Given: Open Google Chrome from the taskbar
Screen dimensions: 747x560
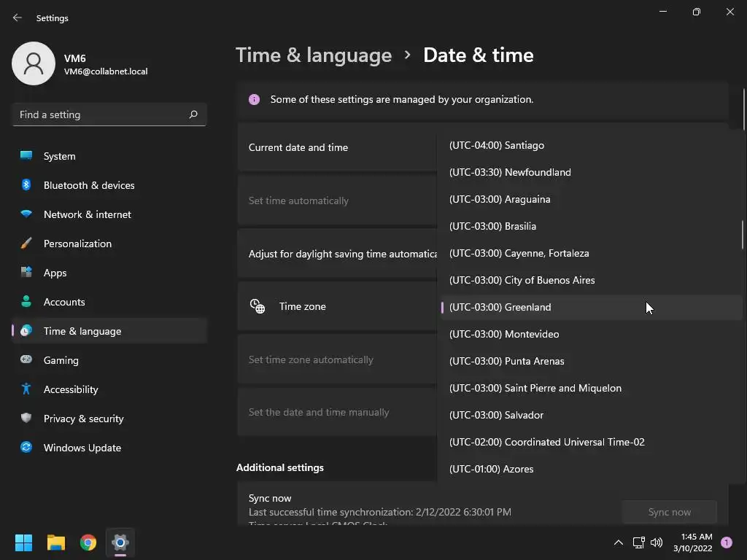Looking at the screenshot, I should click(88, 542).
